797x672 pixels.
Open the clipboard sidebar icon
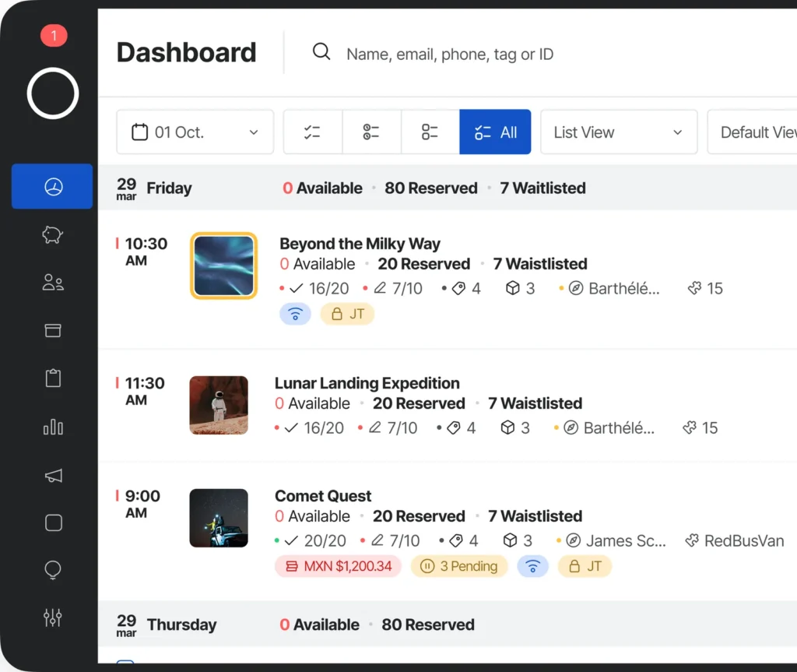click(x=53, y=378)
